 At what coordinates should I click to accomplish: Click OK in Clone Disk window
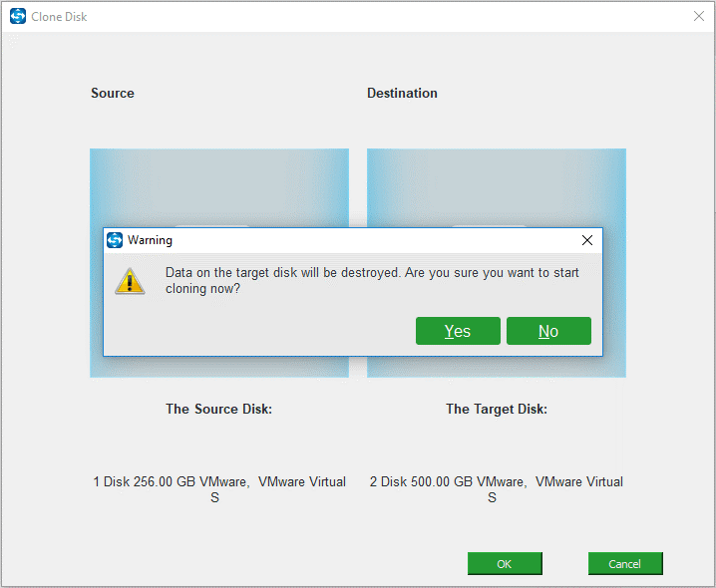pos(505,564)
